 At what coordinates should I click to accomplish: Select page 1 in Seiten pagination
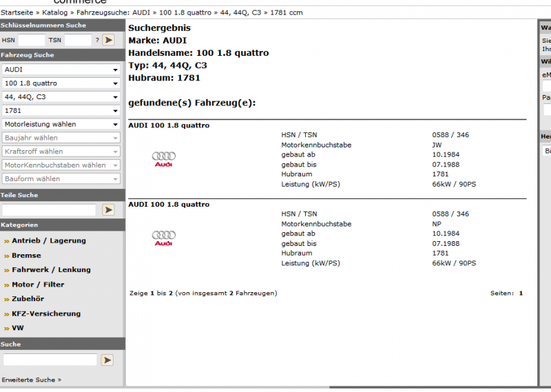pyautogui.click(x=521, y=293)
